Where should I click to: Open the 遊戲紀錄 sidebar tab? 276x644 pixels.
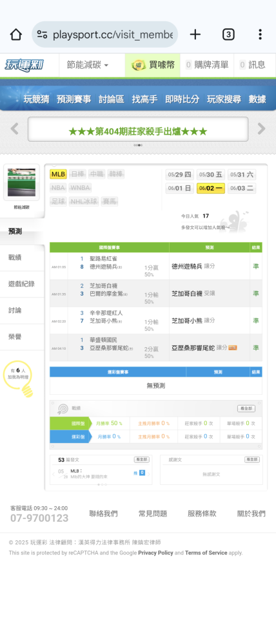pyautogui.click(x=21, y=284)
